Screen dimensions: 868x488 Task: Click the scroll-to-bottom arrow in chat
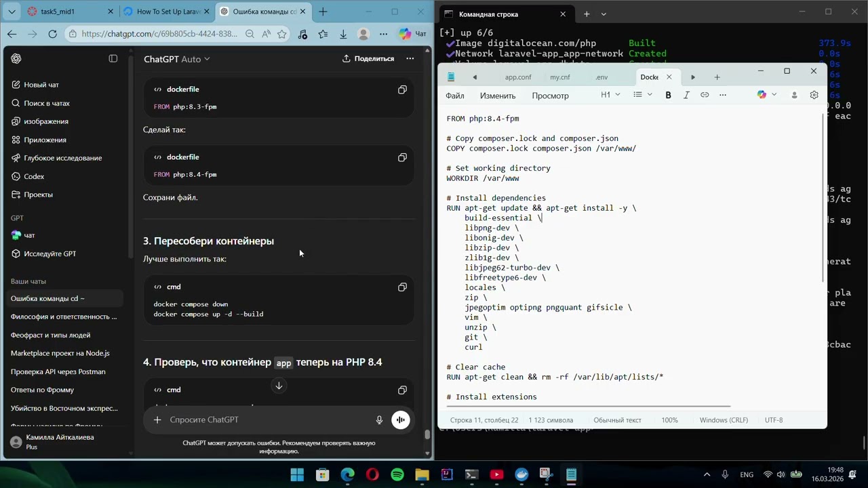click(279, 386)
